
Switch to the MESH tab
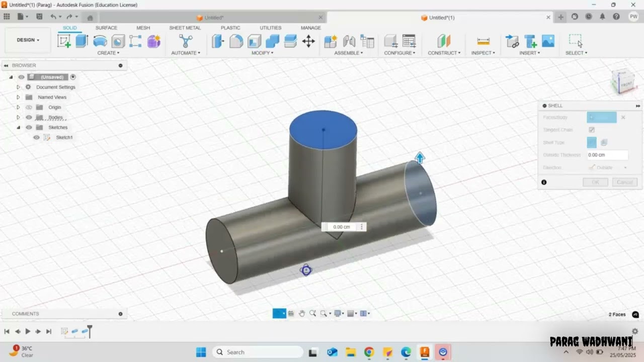click(x=143, y=28)
